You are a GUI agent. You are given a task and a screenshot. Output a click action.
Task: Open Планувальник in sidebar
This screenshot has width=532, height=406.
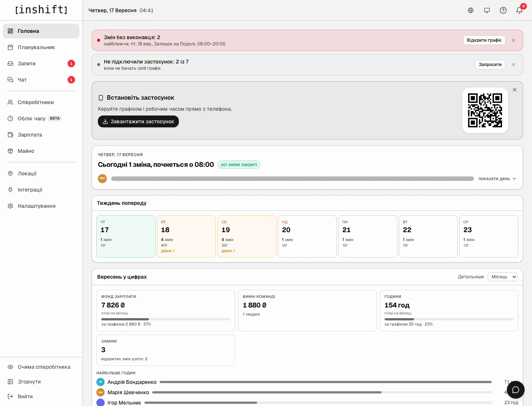(x=41, y=47)
